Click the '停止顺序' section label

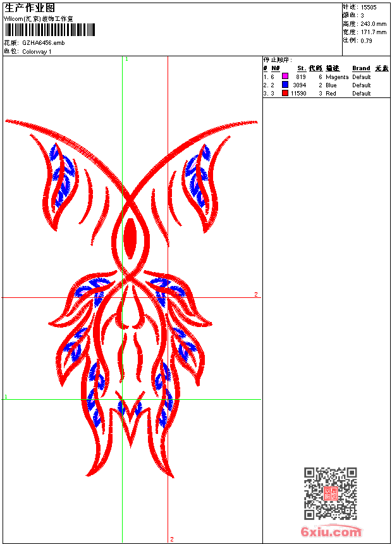click(x=278, y=60)
